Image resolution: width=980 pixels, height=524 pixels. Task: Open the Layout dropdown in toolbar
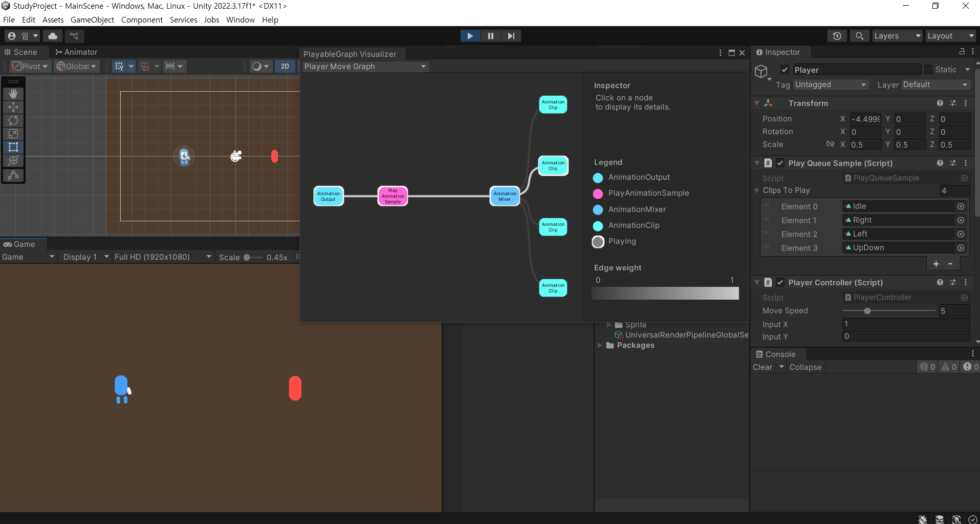pyautogui.click(x=950, y=36)
